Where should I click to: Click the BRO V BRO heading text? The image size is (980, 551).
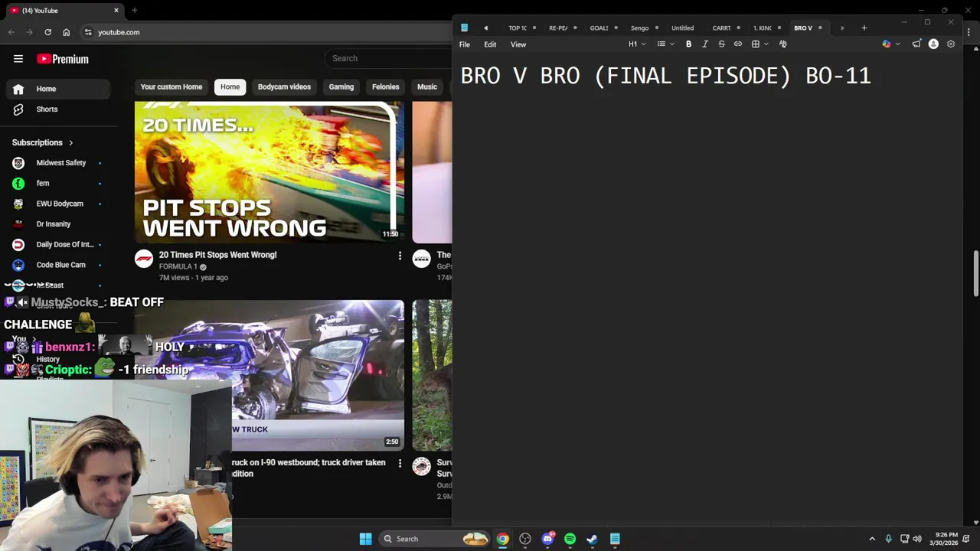[665, 76]
